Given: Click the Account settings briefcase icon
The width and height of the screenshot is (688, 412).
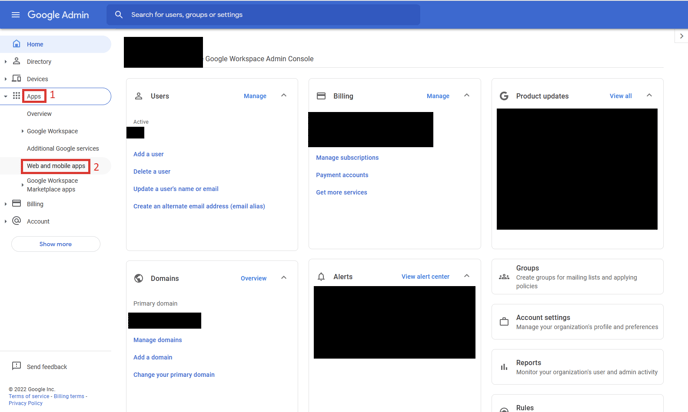Looking at the screenshot, I should tap(504, 322).
